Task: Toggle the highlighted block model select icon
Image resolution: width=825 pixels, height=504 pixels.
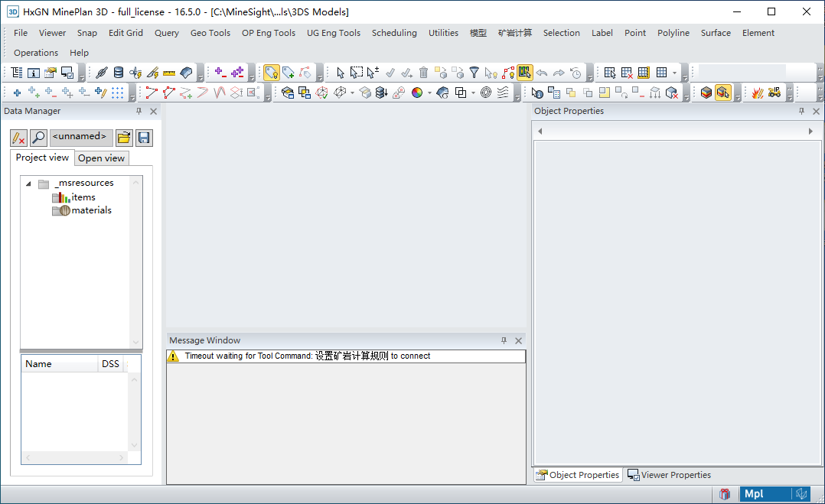Action: (x=723, y=93)
